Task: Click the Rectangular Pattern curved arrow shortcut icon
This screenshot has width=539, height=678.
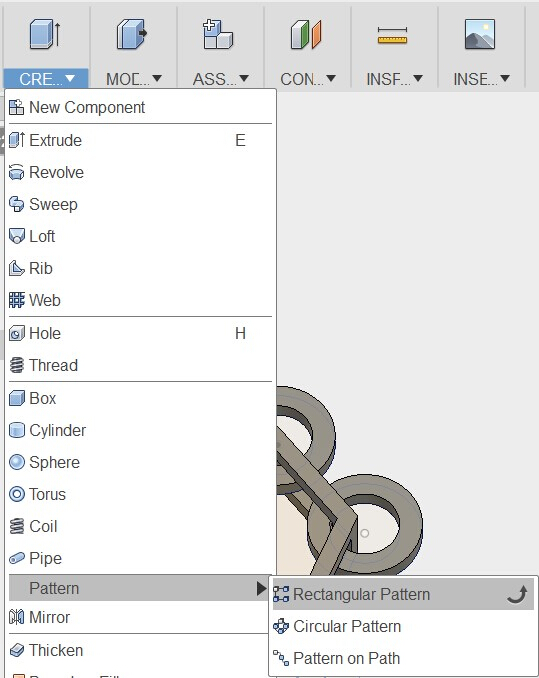Action: pos(517,595)
